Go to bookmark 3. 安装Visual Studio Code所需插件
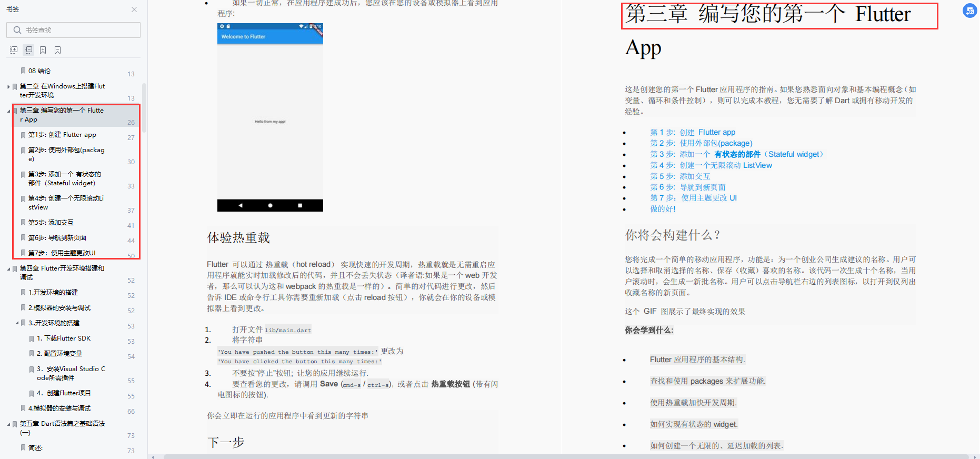This screenshot has height=459, width=980. pos(71,373)
